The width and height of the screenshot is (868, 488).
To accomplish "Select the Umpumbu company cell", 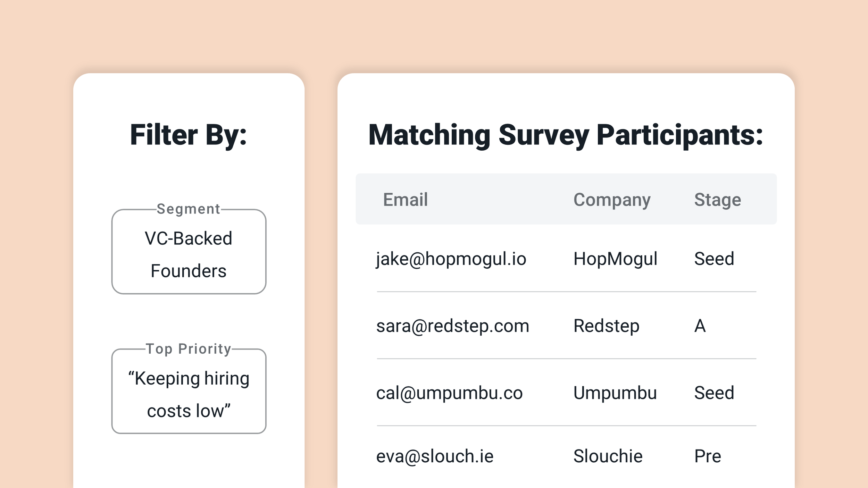I will click(x=615, y=393).
